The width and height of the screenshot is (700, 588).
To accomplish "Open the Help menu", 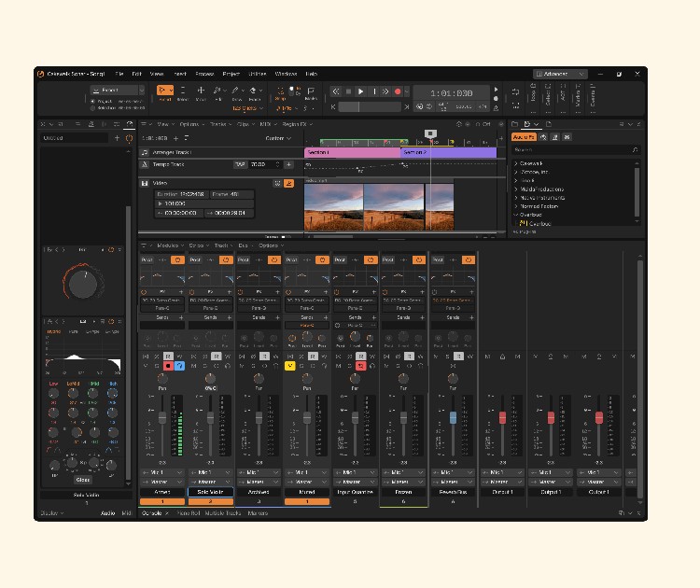I will pos(312,74).
